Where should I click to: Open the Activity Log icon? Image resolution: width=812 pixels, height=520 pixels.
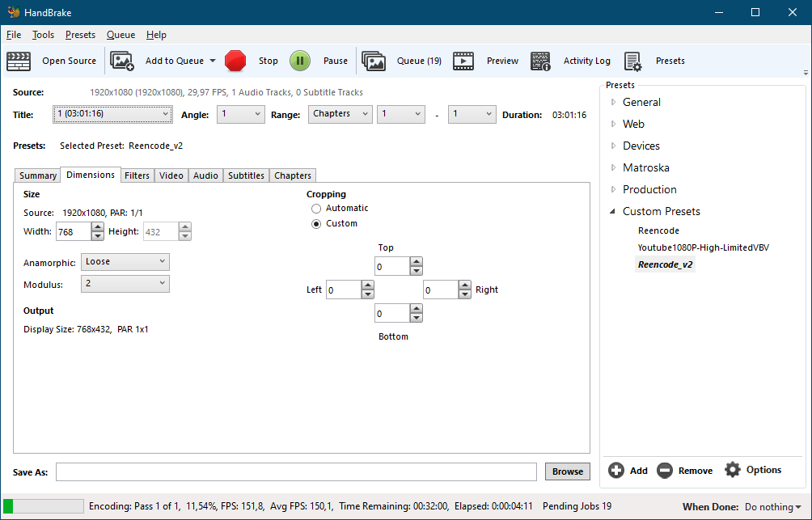pos(540,61)
